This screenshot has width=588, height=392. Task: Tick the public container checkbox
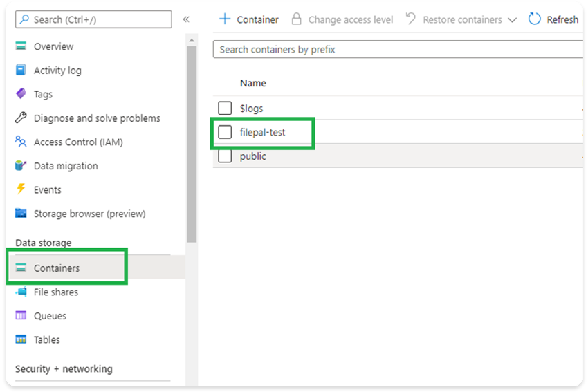click(x=225, y=156)
